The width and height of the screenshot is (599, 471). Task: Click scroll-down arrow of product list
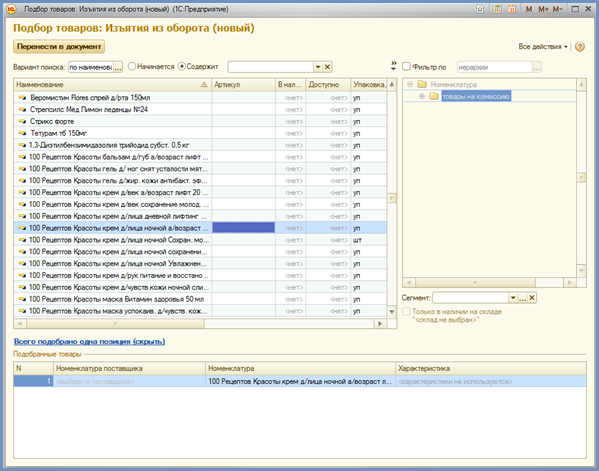click(392, 312)
